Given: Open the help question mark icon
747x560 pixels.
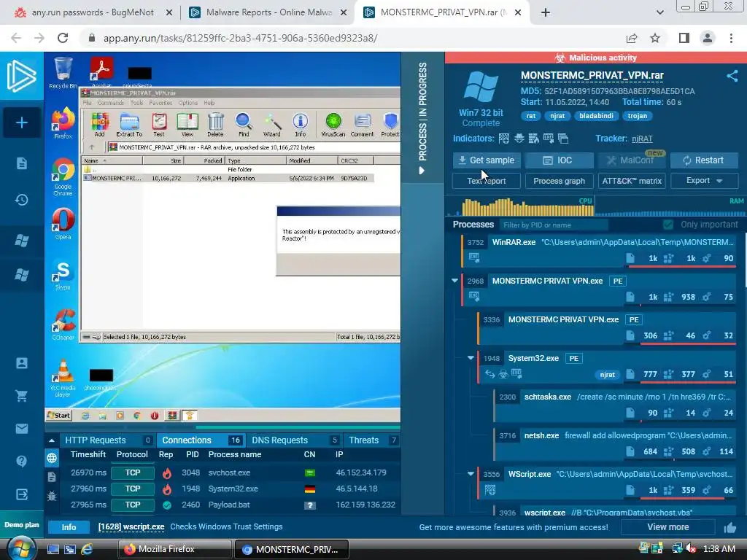Looking at the screenshot, I should click(21, 461).
